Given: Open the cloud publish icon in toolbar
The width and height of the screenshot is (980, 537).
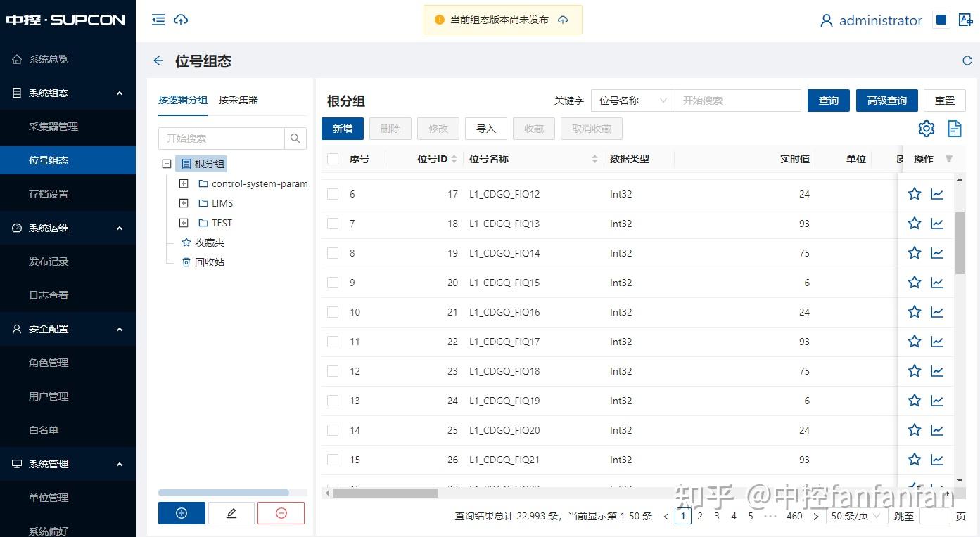Looking at the screenshot, I should point(182,20).
